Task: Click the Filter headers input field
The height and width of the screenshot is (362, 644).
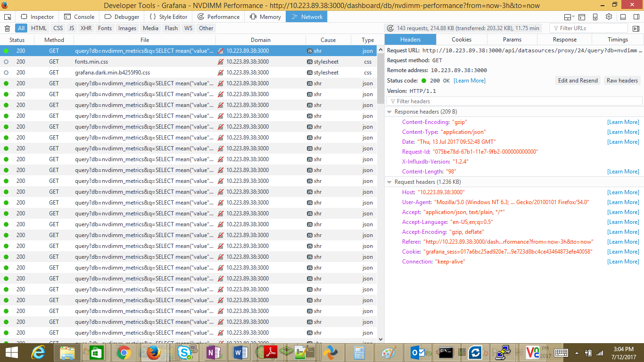Action: [514, 101]
